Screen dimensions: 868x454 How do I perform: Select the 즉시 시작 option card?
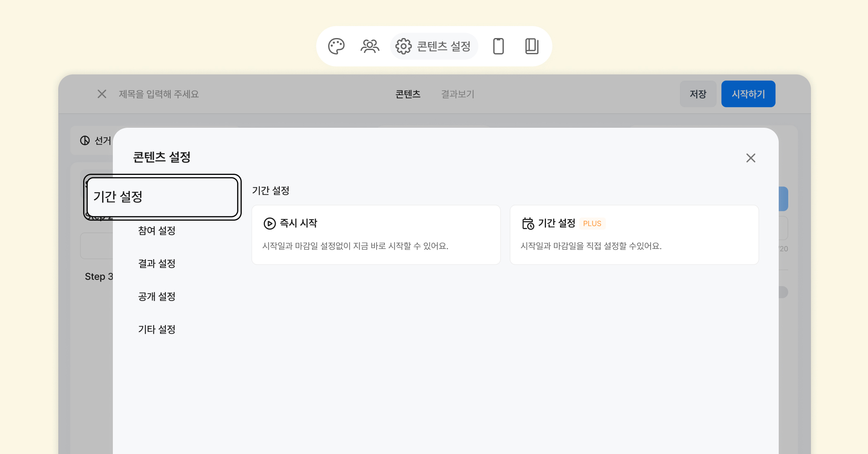pyautogui.click(x=376, y=235)
